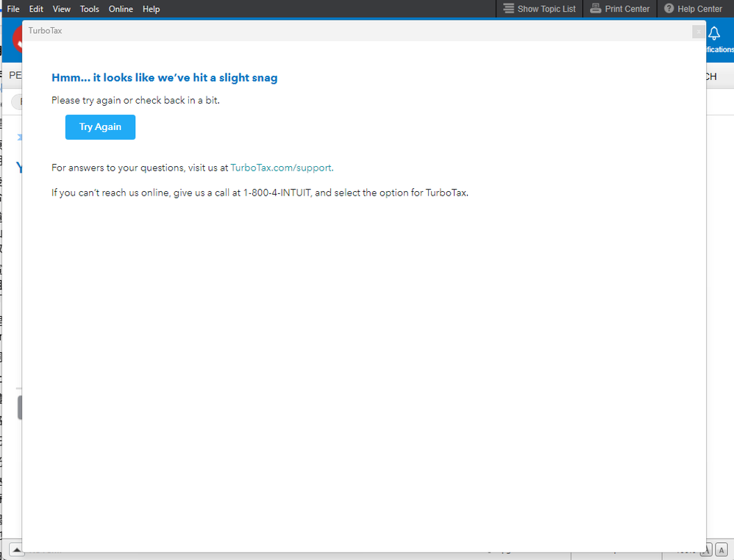
Task: Open the Tools menu
Action: 89,8
